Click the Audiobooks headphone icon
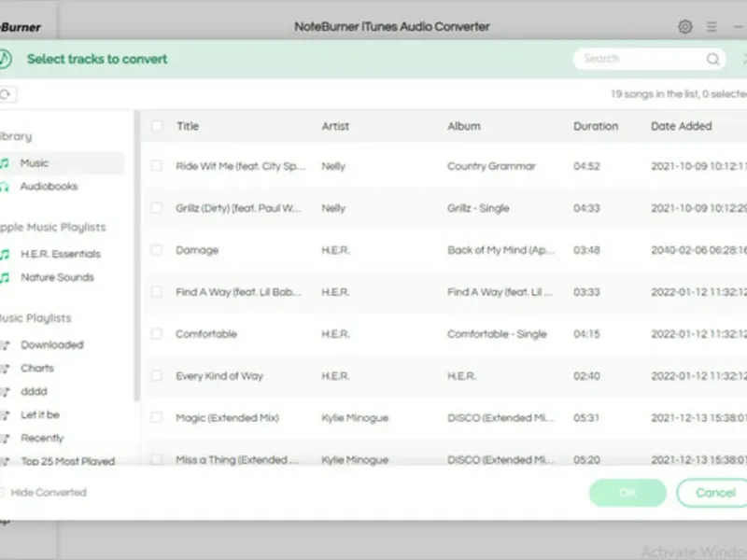Screen dimensions: 747x560 click(x=5, y=187)
